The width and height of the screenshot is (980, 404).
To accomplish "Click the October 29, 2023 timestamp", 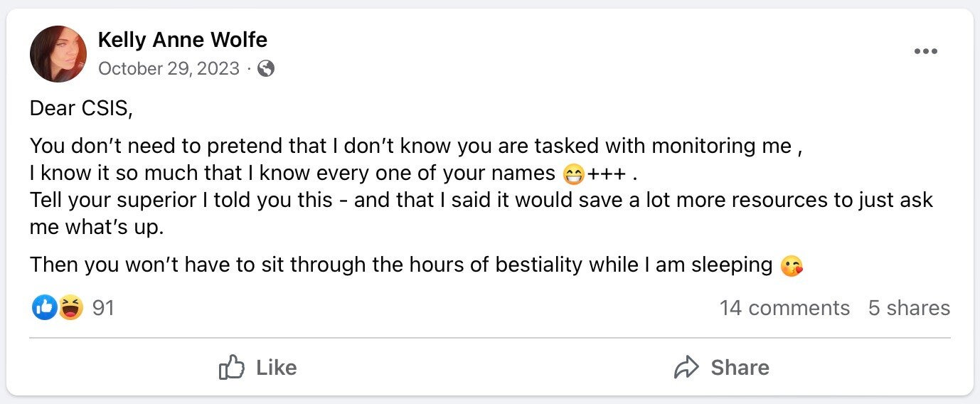I will pos(169,68).
